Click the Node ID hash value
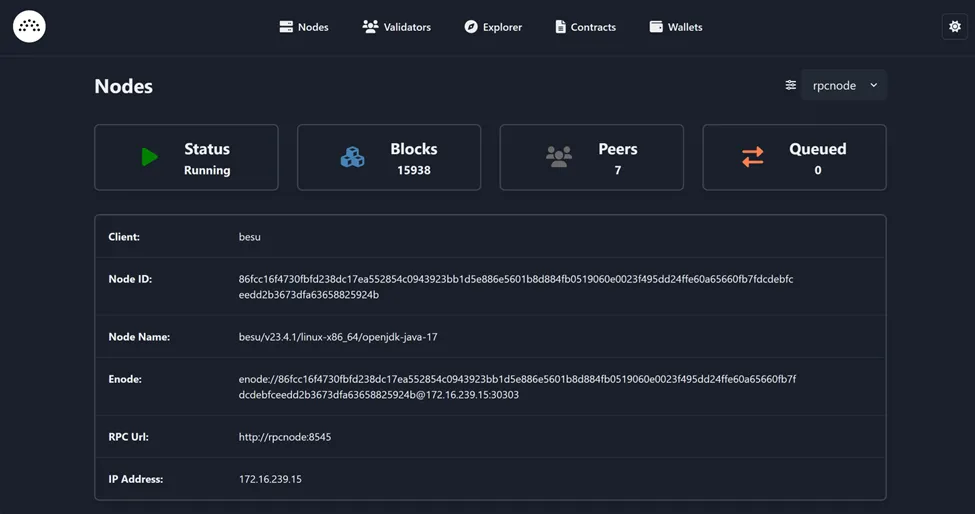The image size is (975, 514). (516, 287)
